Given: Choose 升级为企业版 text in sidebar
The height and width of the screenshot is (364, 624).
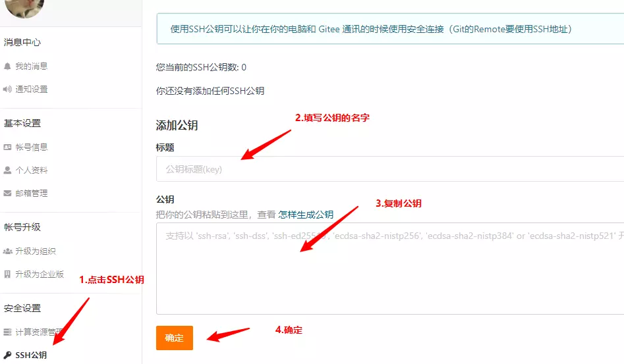Looking at the screenshot, I should [x=40, y=274].
